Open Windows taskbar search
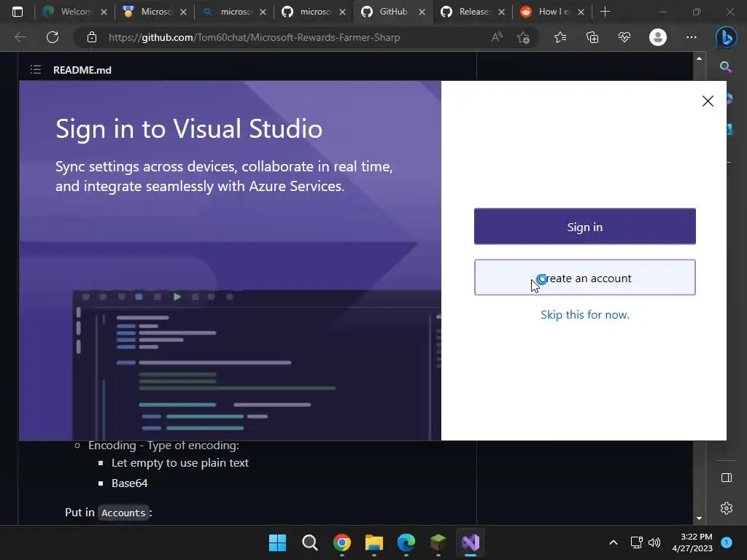Viewport: 747px width, 560px height. 309,542
